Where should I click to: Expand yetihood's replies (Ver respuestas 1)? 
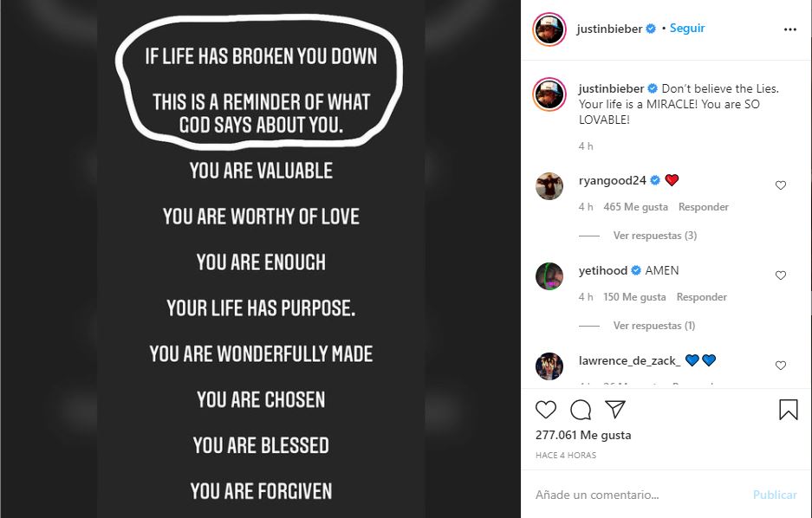(x=654, y=326)
